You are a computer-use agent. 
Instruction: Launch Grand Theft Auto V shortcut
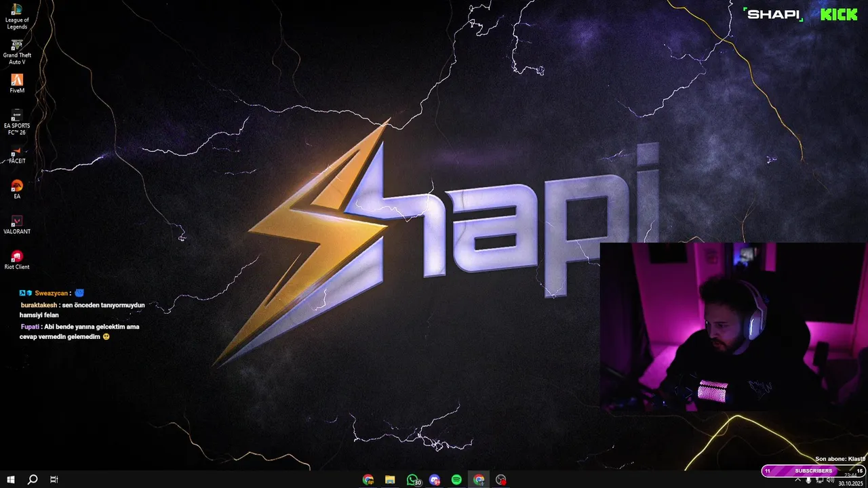[17, 52]
